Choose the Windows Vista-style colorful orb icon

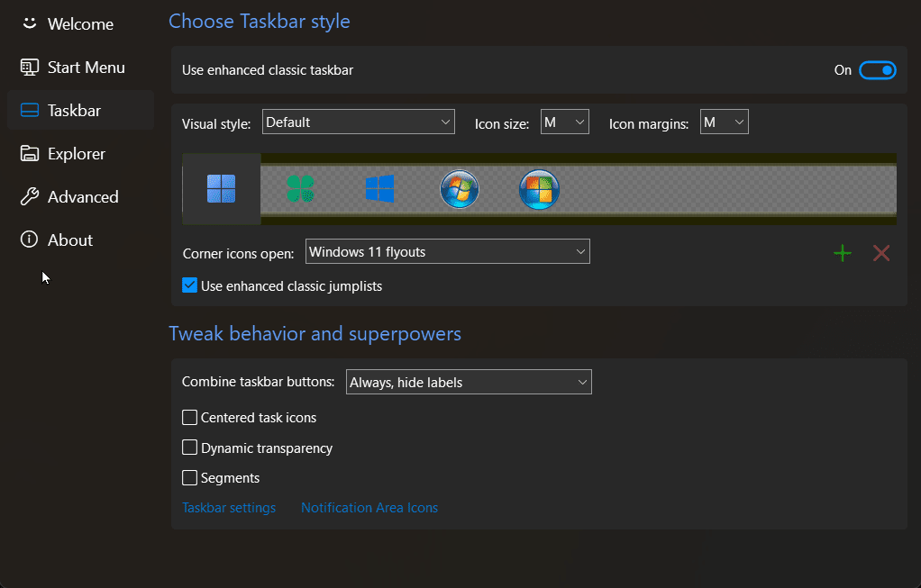[x=539, y=189]
